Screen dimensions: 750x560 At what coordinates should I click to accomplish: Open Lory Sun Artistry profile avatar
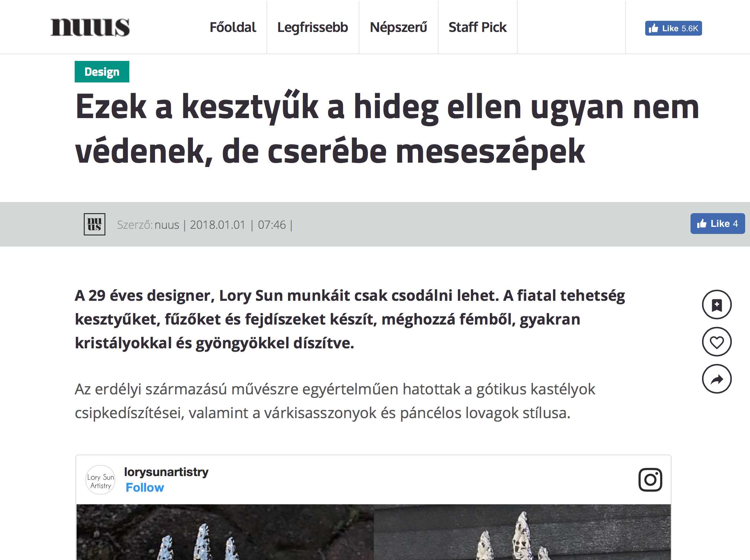[x=100, y=480]
